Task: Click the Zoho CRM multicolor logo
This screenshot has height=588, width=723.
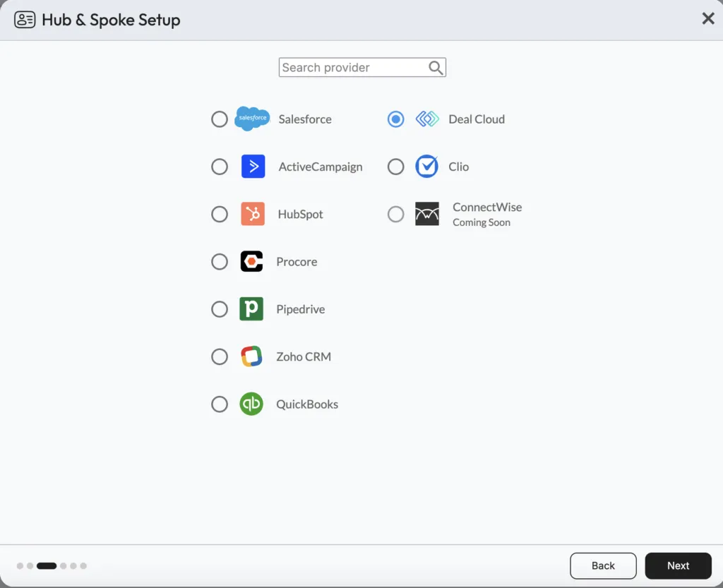Action: pyautogui.click(x=251, y=356)
